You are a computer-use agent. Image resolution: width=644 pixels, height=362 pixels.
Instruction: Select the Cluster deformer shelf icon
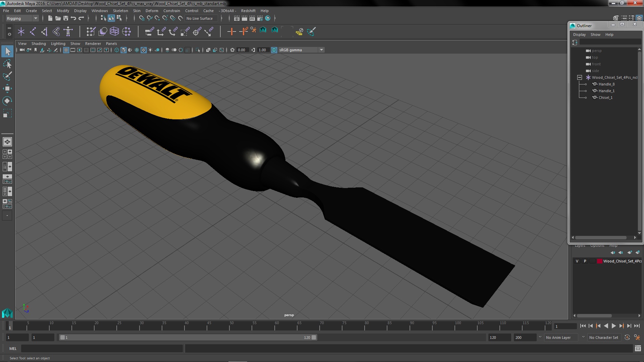tap(126, 32)
